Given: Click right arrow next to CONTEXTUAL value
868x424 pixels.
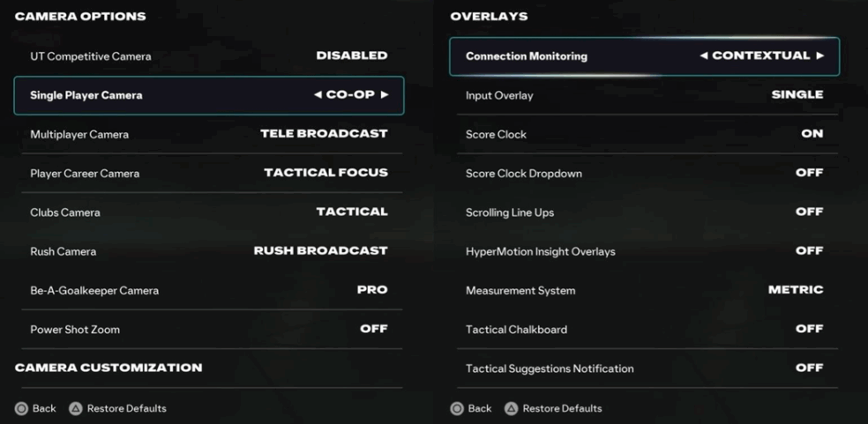Looking at the screenshot, I should point(819,56).
